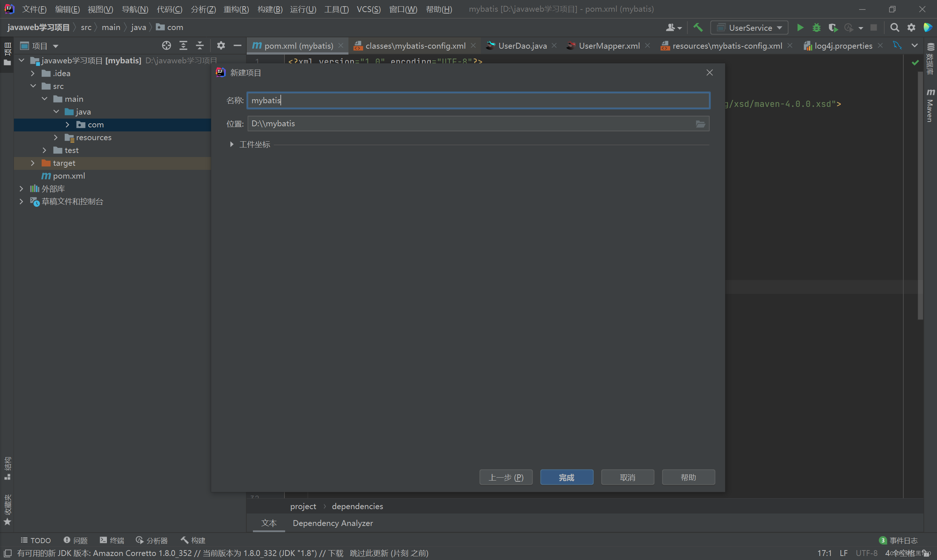This screenshot has width=937, height=560.
Task: Click the 完成 button
Action: (567, 477)
